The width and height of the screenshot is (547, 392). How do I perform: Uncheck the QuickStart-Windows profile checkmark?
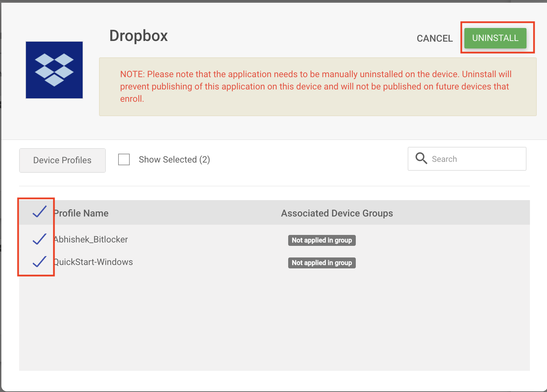[40, 262]
